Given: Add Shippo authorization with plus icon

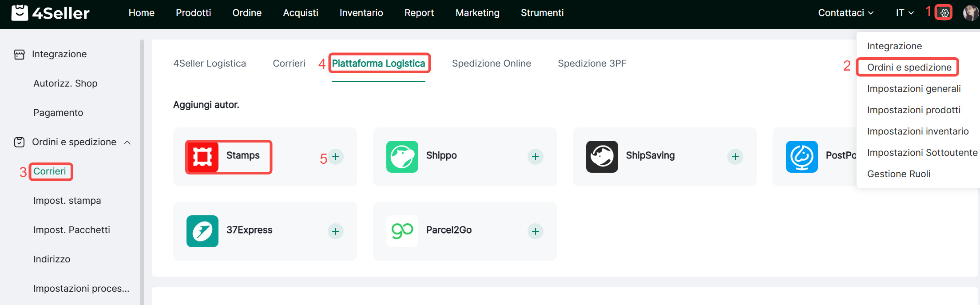Looking at the screenshot, I should click(536, 157).
